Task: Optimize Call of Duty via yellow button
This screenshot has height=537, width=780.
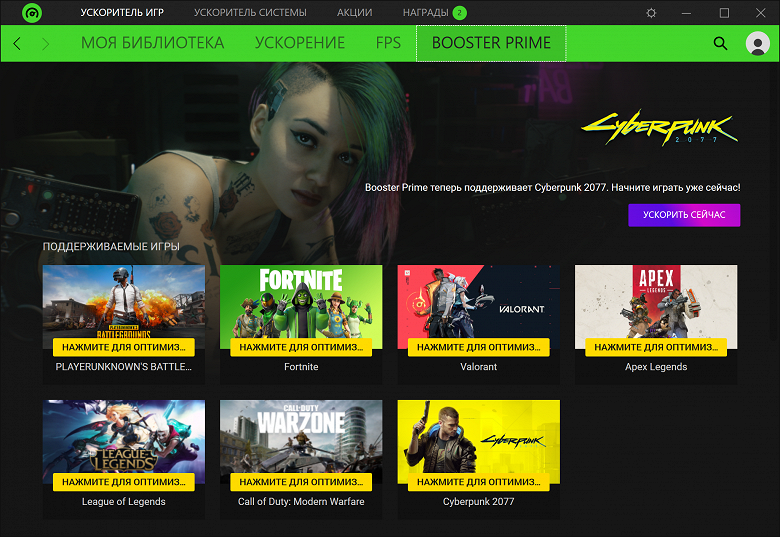Action: pyautogui.click(x=301, y=482)
